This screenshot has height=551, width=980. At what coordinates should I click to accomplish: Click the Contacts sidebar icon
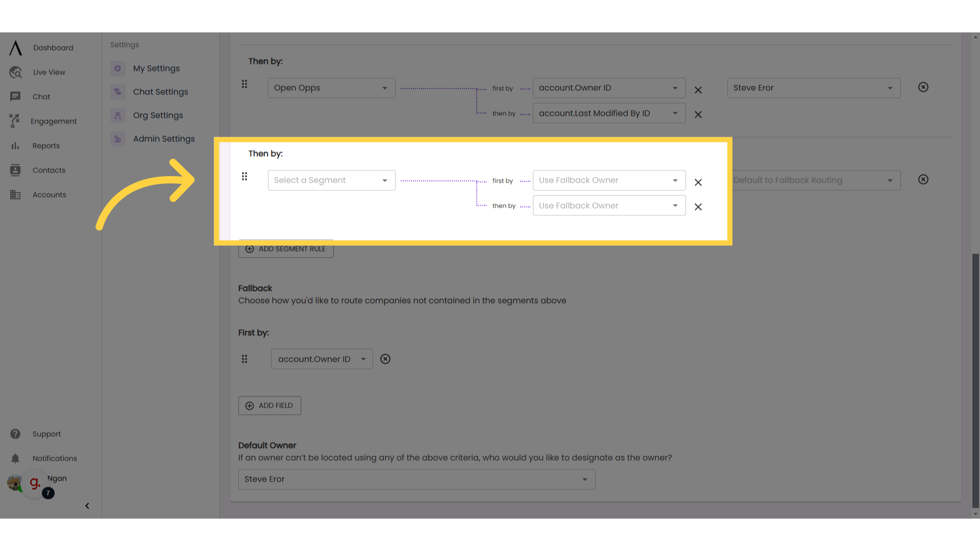click(x=15, y=170)
